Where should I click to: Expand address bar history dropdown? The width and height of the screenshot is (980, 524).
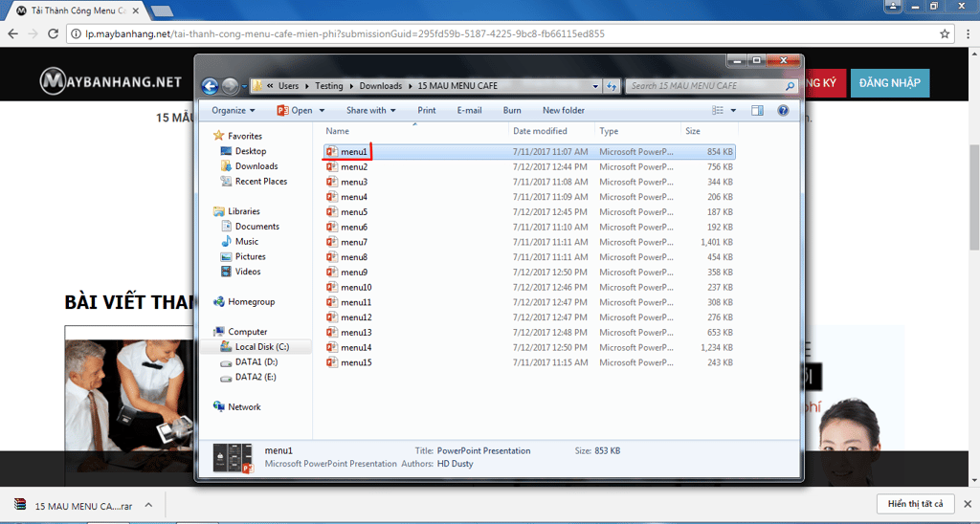pyautogui.click(x=595, y=86)
